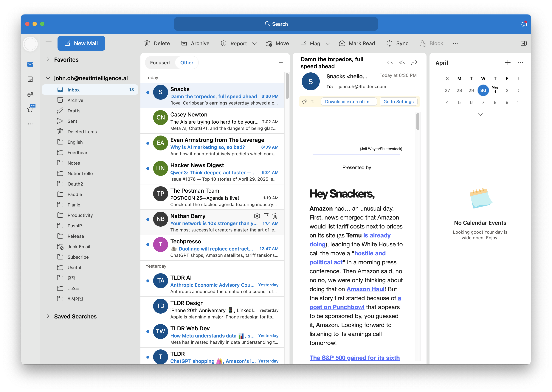The image size is (552, 392).
Task: Toggle unread dot on Evan Armstrong email
Action: click(x=148, y=143)
